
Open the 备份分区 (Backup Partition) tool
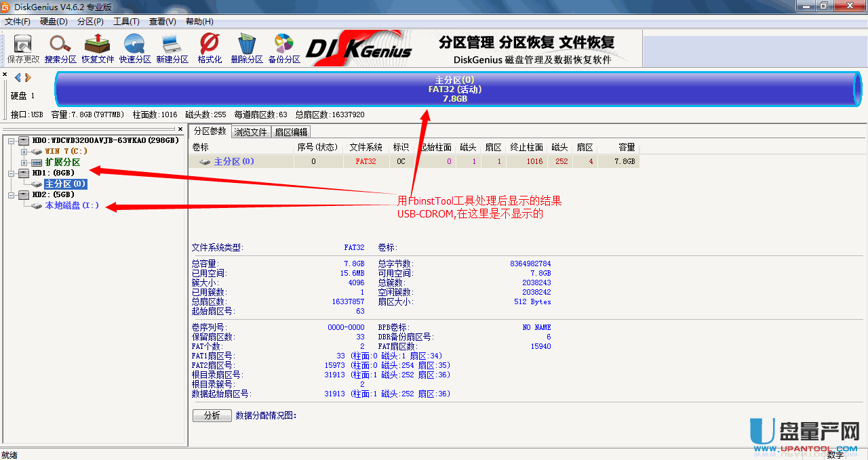point(284,49)
